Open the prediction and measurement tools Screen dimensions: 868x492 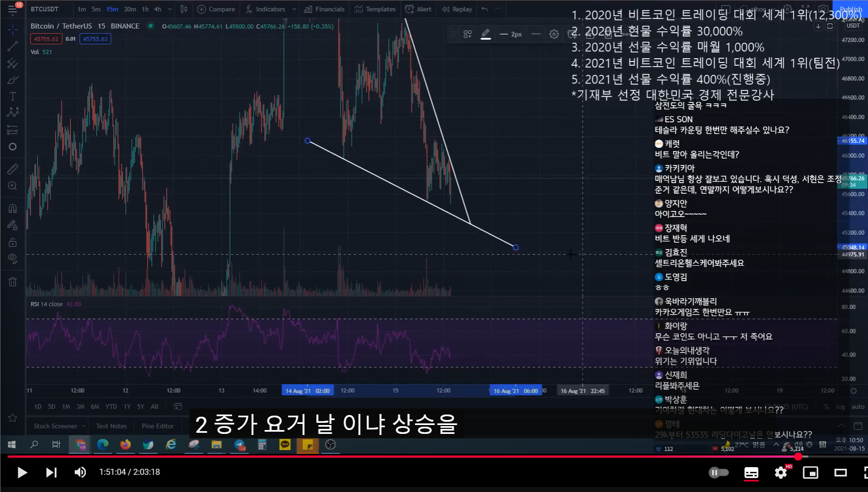(x=13, y=130)
